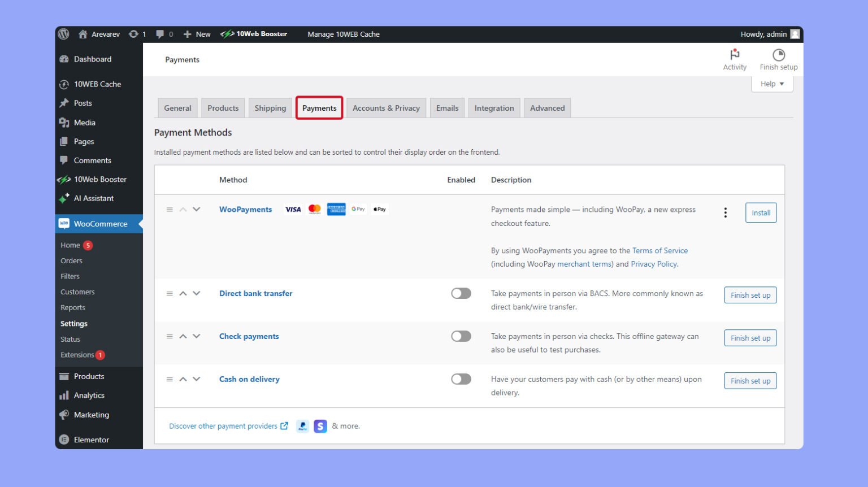Select the Stripe payment provider icon
The height and width of the screenshot is (487, 868).
pos(320,426)
